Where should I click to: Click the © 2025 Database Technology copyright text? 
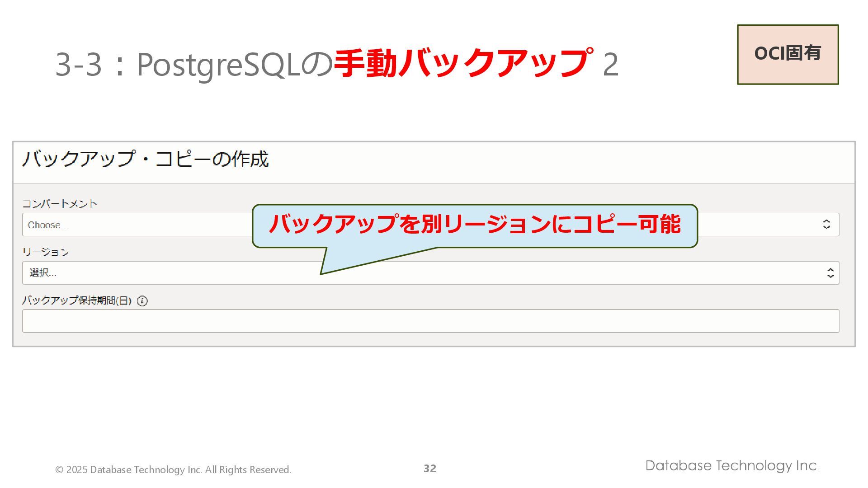coord(173,470)
